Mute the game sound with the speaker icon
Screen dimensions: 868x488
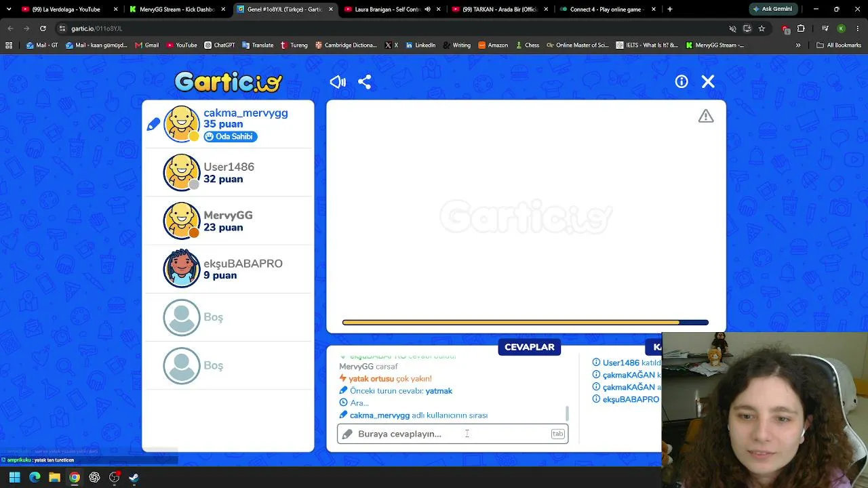(x=338, y=82)
